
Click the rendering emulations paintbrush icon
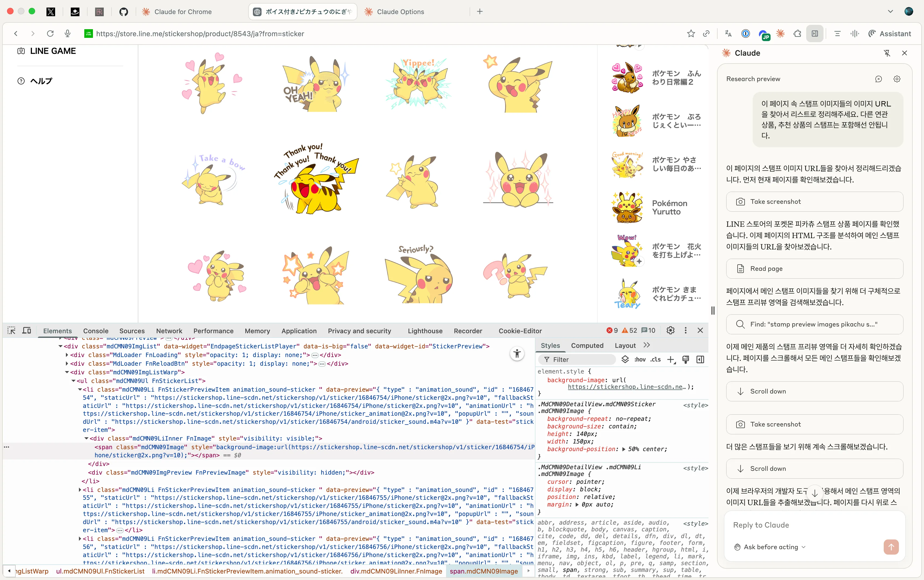[685, 359]
